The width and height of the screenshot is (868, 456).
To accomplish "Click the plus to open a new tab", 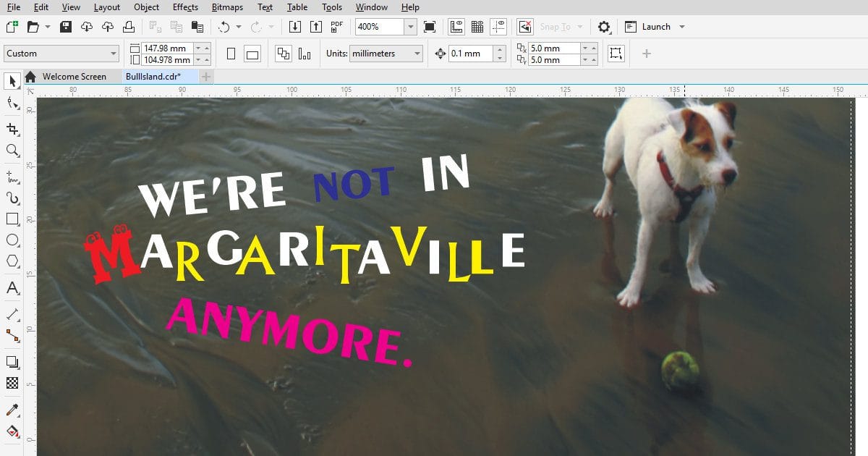I will (x=206, y=76).
